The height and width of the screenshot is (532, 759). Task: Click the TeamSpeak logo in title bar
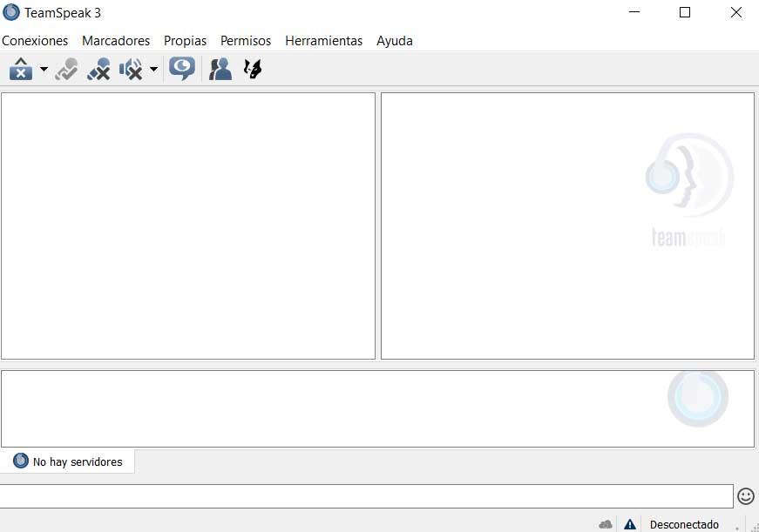tap(11, 12)
